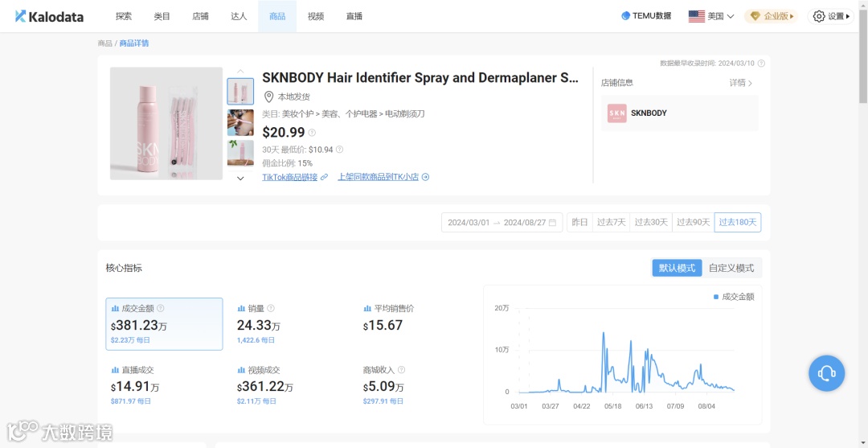Image resolution: width=868 pixels, height=448 pixels.
Task: Click the SKNBODY store logo
Action: (x=616, y=113)
